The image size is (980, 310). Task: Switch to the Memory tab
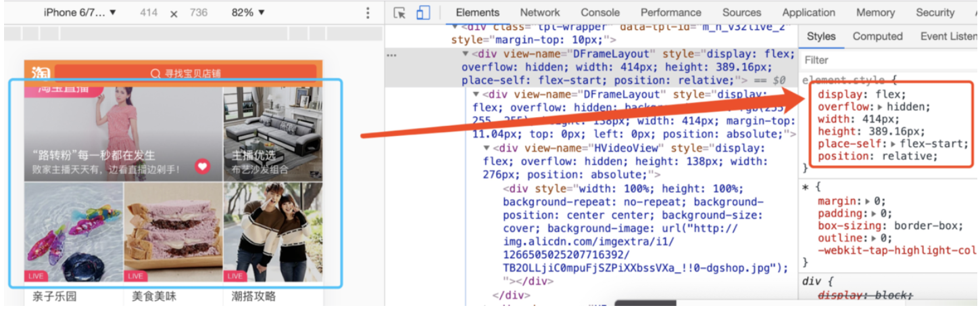coord(875,12)
